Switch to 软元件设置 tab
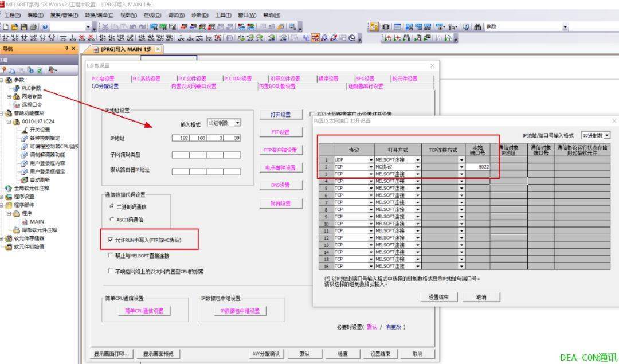This screenshot has width=619, height=364. point(405,79)
